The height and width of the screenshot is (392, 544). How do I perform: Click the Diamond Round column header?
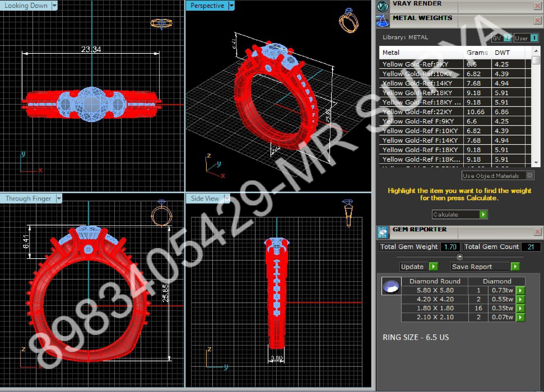(435, 281)
